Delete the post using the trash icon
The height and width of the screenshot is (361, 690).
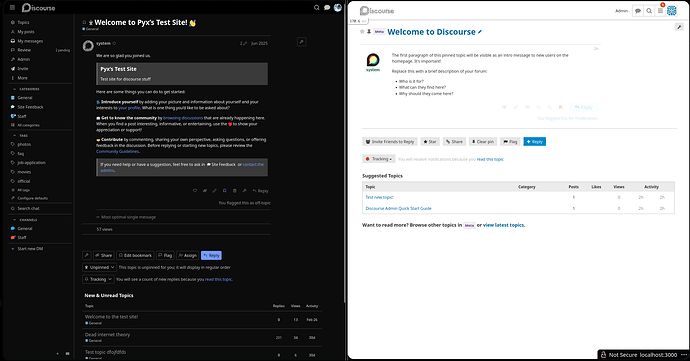pyautogui.click(x=235, y=191)
